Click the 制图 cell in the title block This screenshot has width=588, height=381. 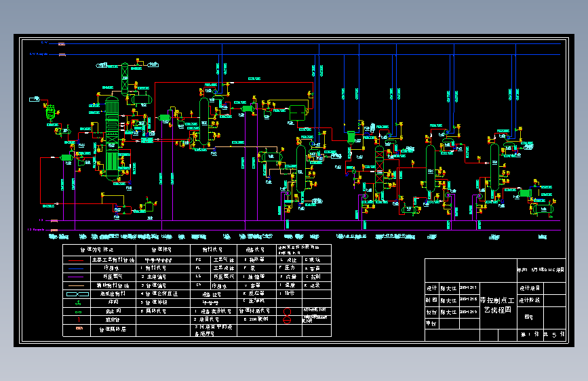[x=431, y=300]
